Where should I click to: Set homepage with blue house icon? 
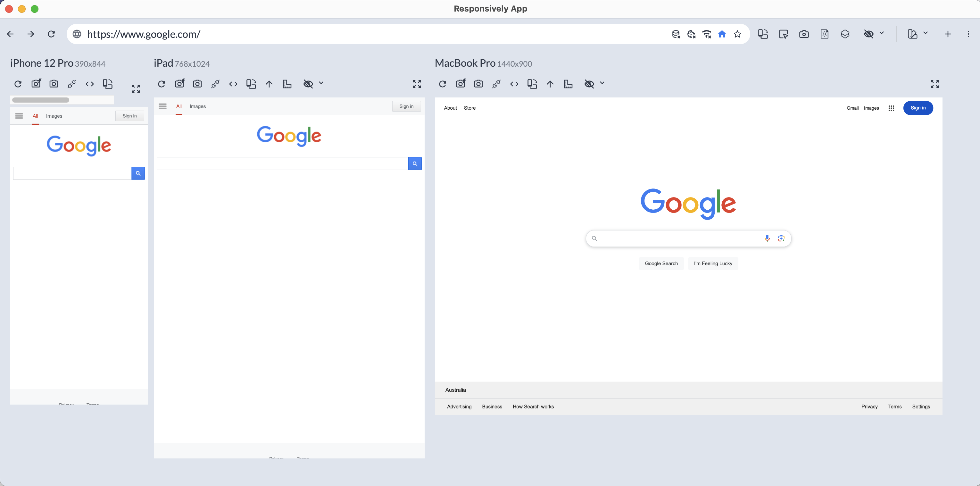pyautogui.click(x=722, y=34)
